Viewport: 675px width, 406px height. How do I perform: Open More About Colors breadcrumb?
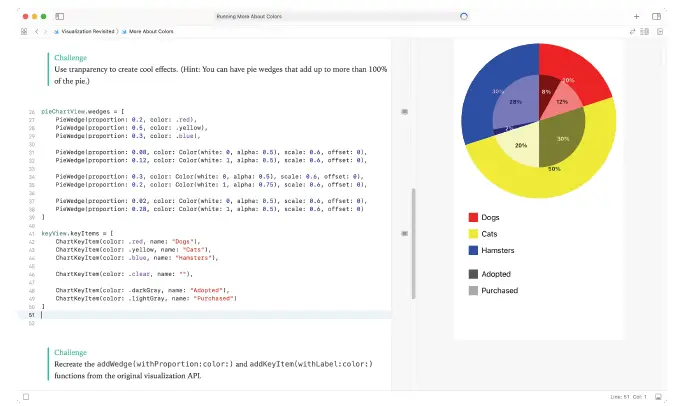[x=151, y=31]
